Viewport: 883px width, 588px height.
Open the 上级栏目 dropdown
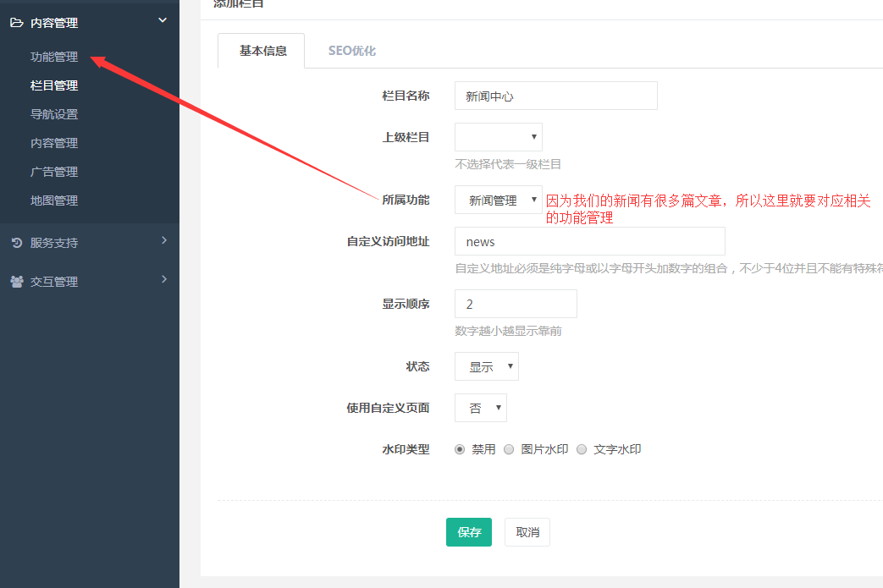pos(498,137)
